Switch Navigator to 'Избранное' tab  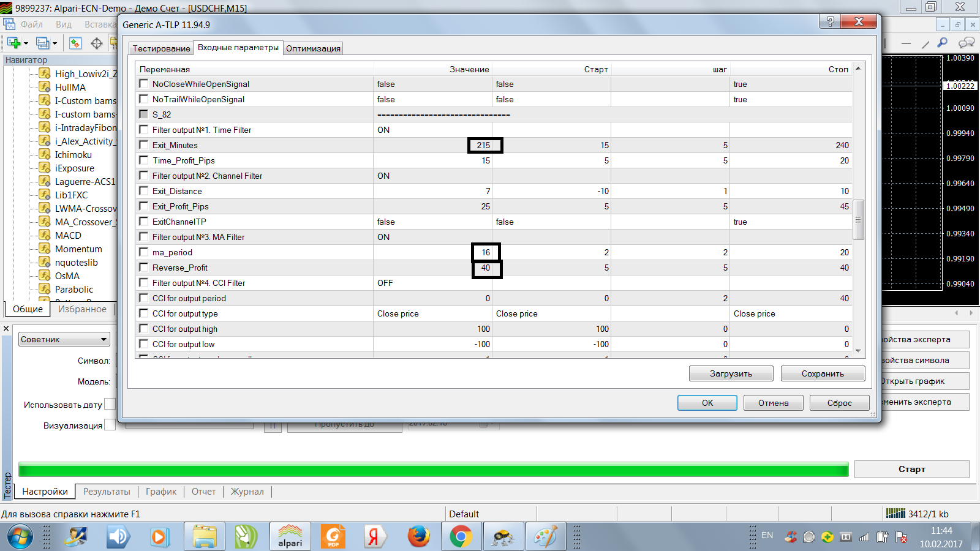(x=82, y=309)
